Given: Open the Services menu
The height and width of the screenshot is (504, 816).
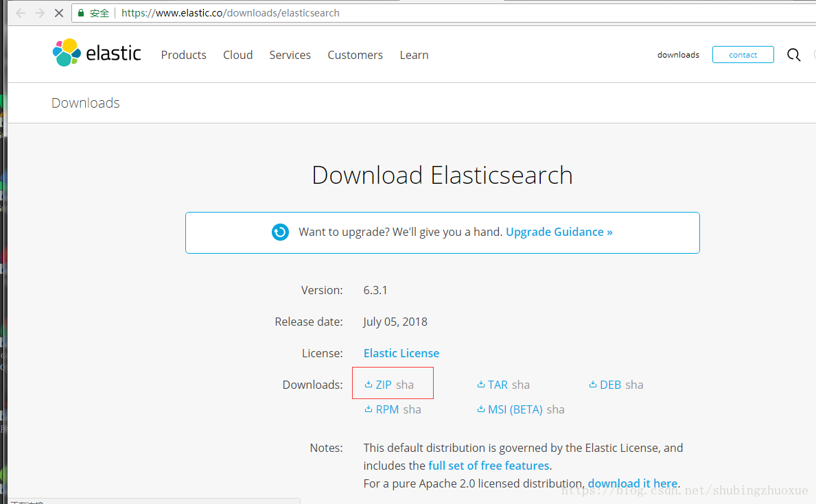Looking at the screenshot, I should tap(290, 55).
